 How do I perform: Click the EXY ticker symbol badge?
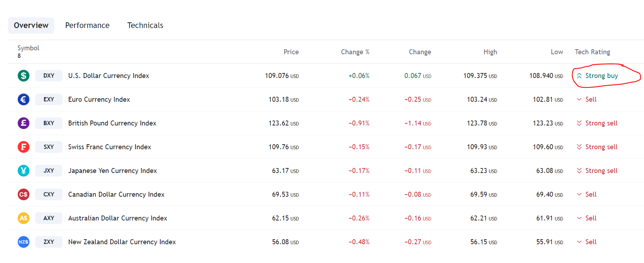coord(49,99)
